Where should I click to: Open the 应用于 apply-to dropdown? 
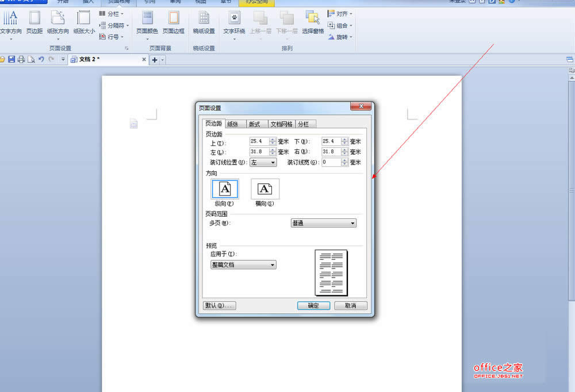(243, 265)
